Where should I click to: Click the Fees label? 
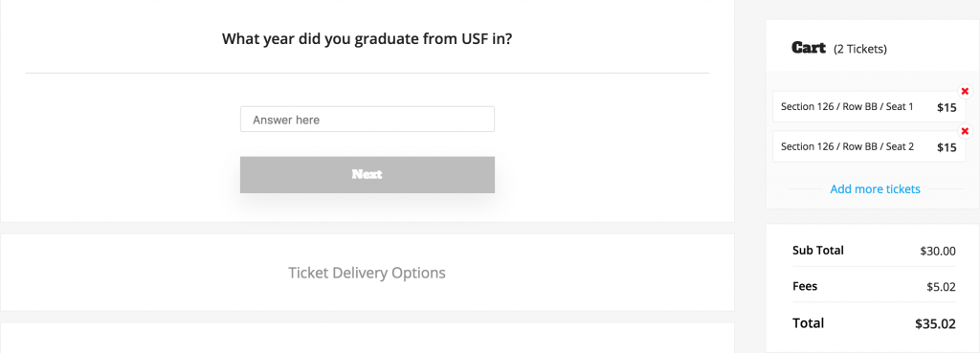pyautogui.click(x=805, y=286)
